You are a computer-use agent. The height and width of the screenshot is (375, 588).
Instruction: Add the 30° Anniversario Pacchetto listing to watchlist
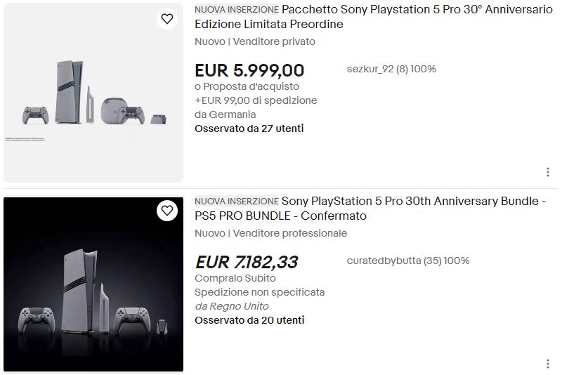click(167, 19)
